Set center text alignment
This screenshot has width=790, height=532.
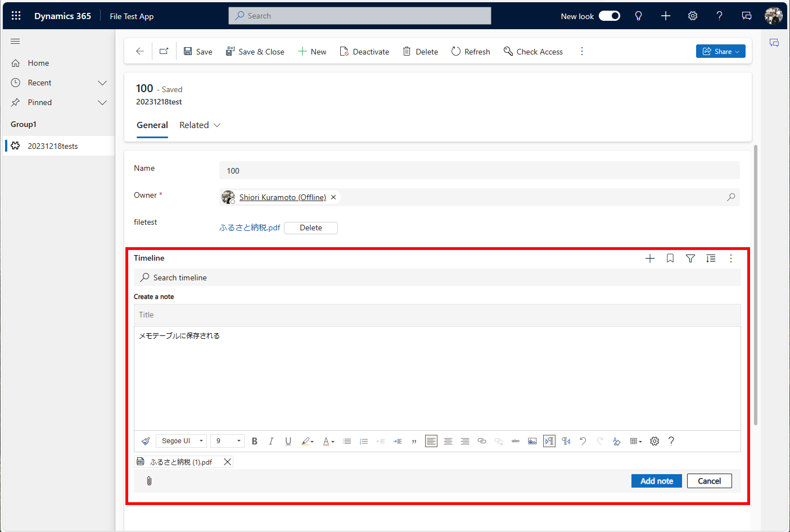point(448,441)
